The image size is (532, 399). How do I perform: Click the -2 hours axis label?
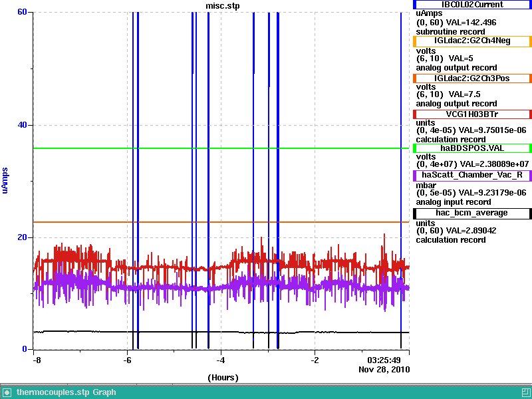tap(315, 360)
